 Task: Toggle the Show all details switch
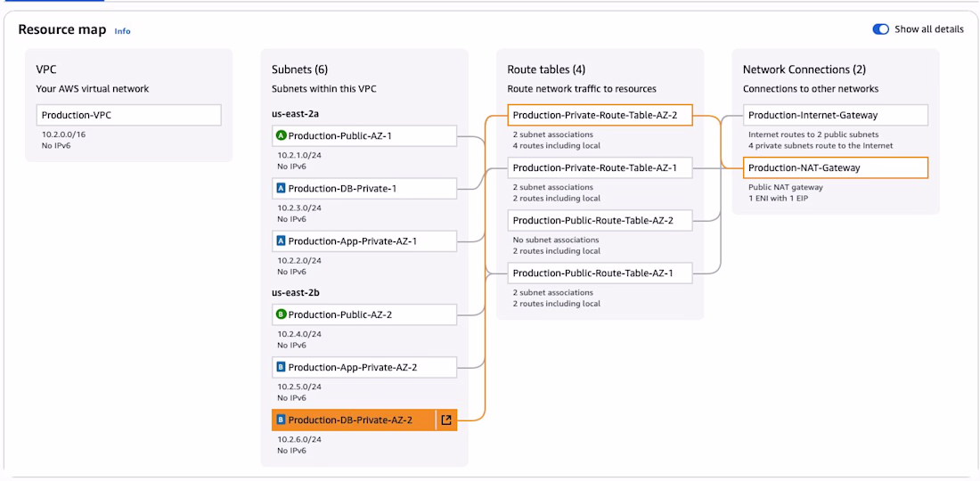(x=881, y=29)
